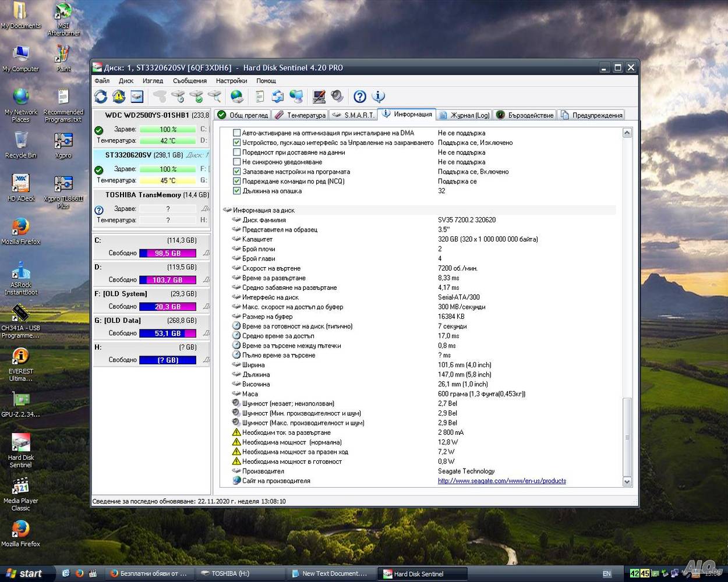
Task: Switch to the Бързодействие tab
Action: [525, 115]
